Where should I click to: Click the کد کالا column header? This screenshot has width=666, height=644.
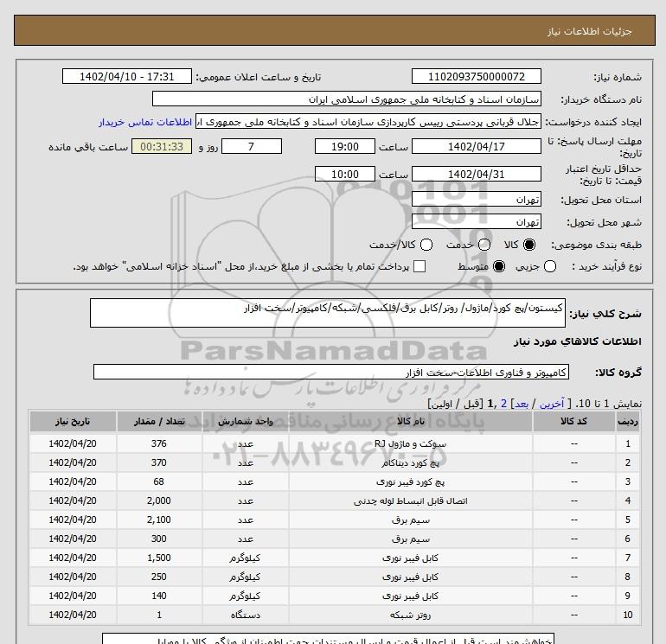(x=573, y=421)
